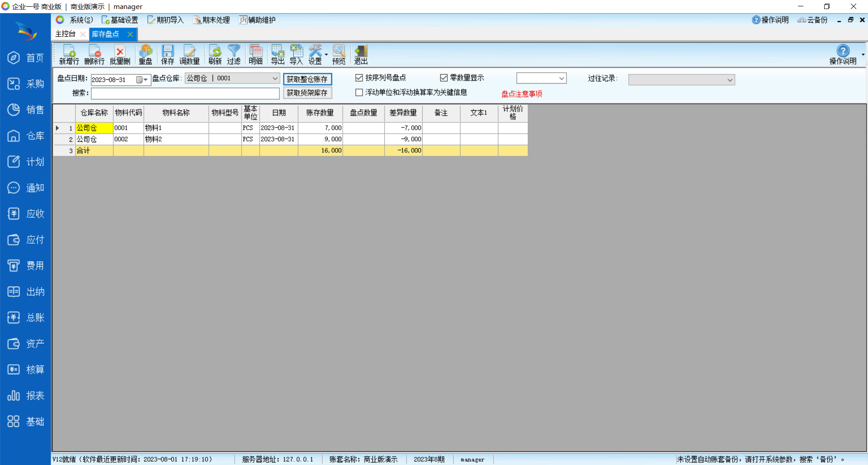Image resolution: width=868 pixels, height=465 pixels.
Task: Open the red 盘点注意事项 link
Action: (522, 94)
